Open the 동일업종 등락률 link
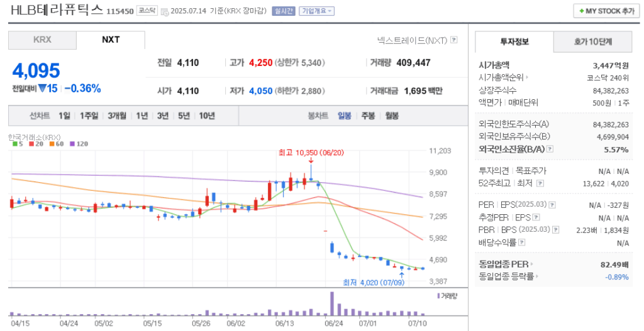This screenshot has height=331, width=644. click(x=508, y=276)
